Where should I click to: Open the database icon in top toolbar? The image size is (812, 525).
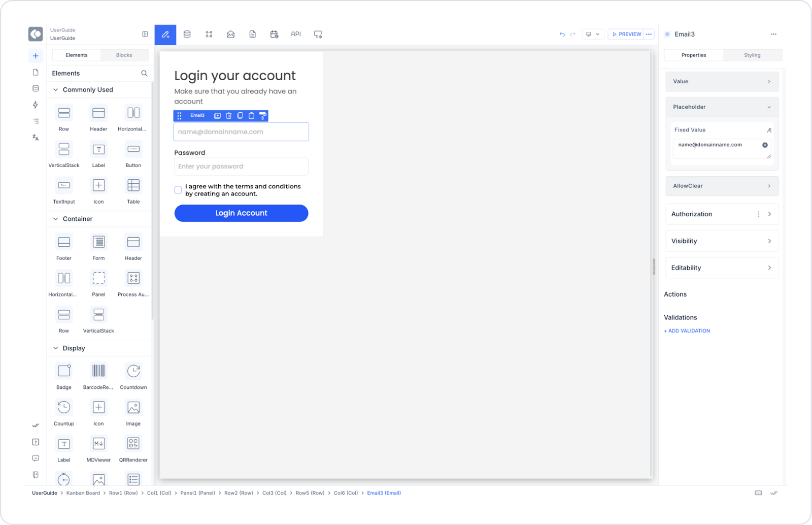coord(187,35)
